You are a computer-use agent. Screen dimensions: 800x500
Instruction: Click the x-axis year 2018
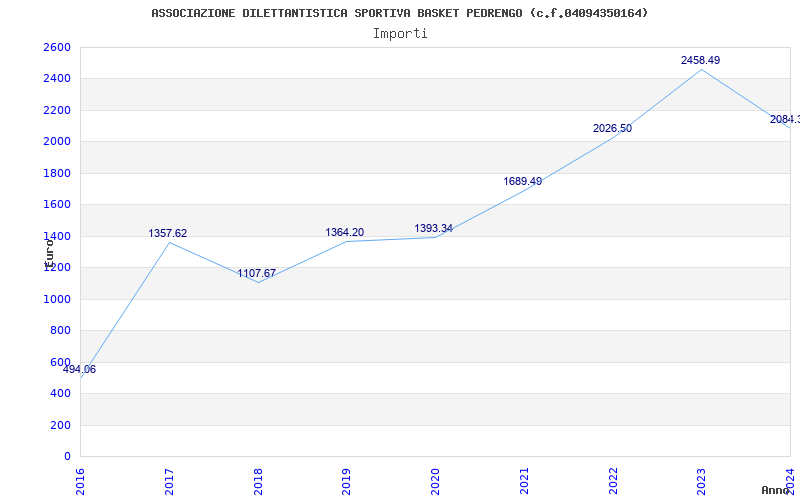pyautogui.click(x=258, y=481)
